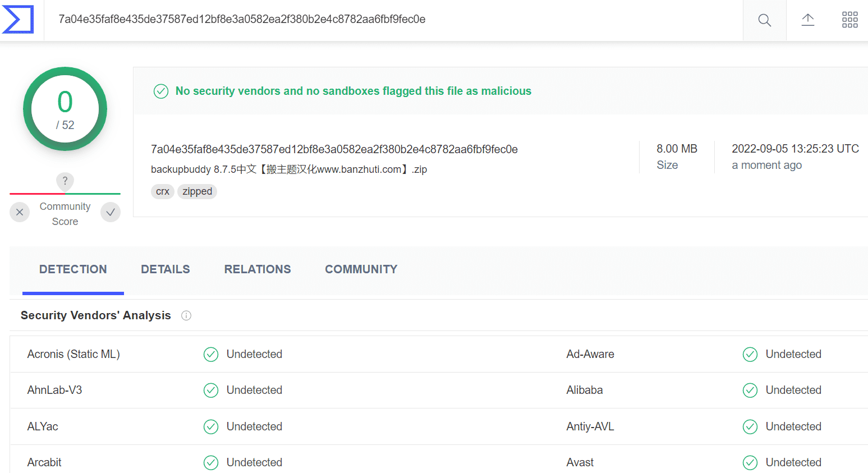868x473 pixels.
Task: Click the backupbuddy zip file name
Action: pos(289,169)
